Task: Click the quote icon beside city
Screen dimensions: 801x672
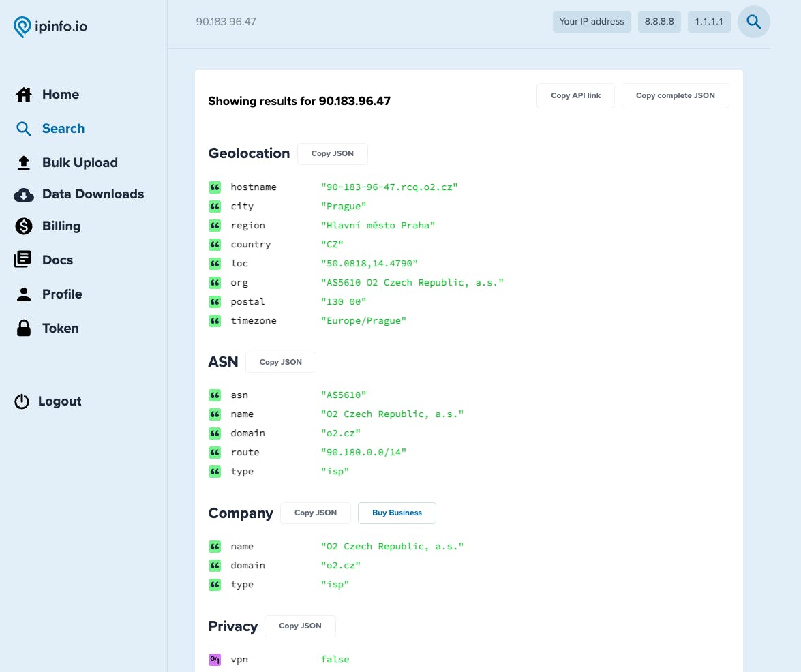Action: coord(215,207)
